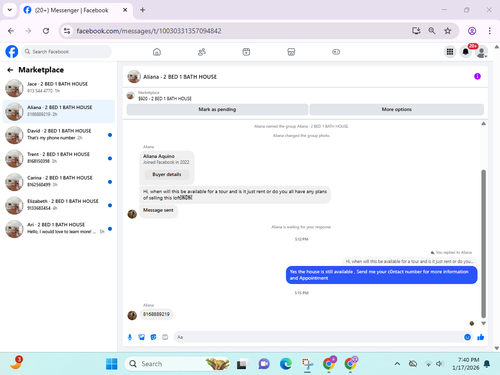Open Trent's 2 BED 1 BATH HOUSE chat
The image size is (500, 375).
[59, 158]
